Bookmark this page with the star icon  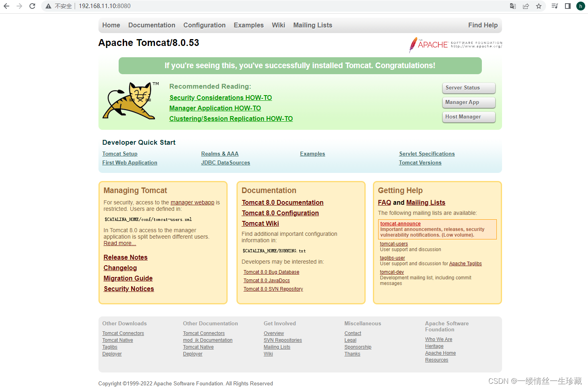point(539,6)
